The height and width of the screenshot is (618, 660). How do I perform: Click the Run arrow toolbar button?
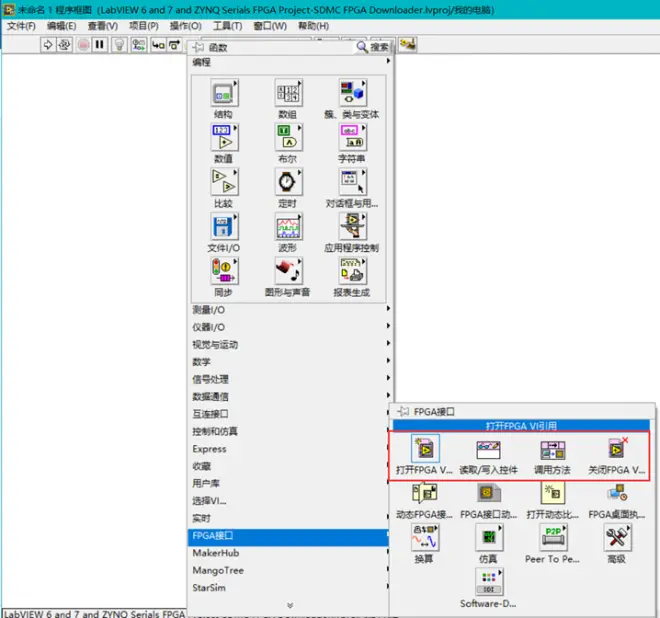(x=48, y=45)
